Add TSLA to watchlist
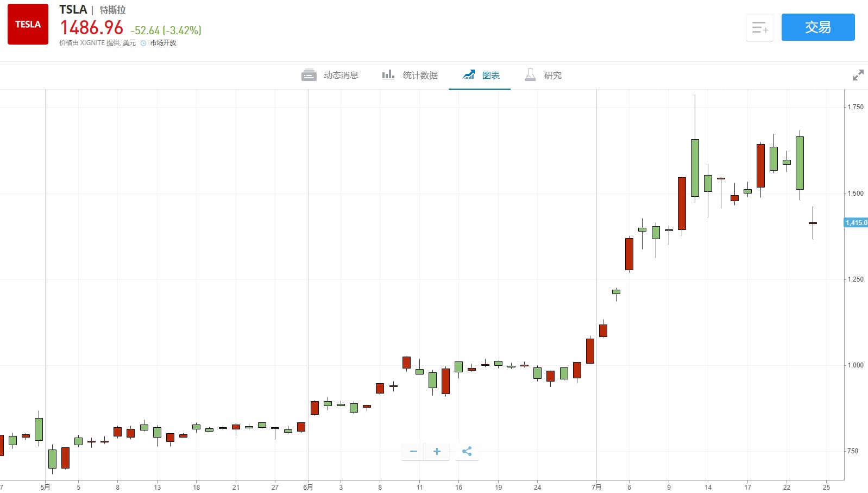The image size is (868, 493). [759, 27]
